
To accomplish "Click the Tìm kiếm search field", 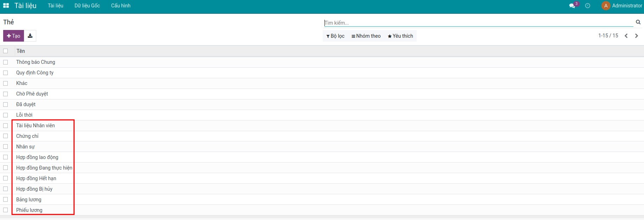I will pyautogui.click(x=478, y=23).
